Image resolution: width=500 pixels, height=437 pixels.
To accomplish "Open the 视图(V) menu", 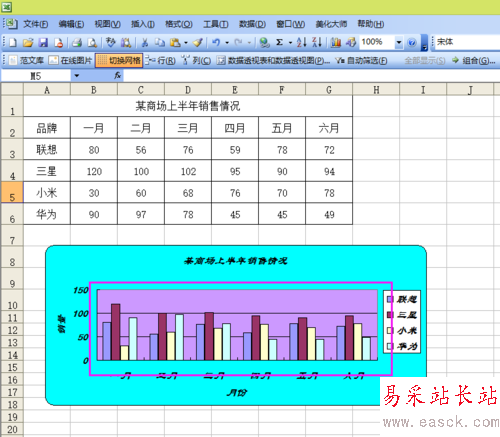I will (107, 24).
